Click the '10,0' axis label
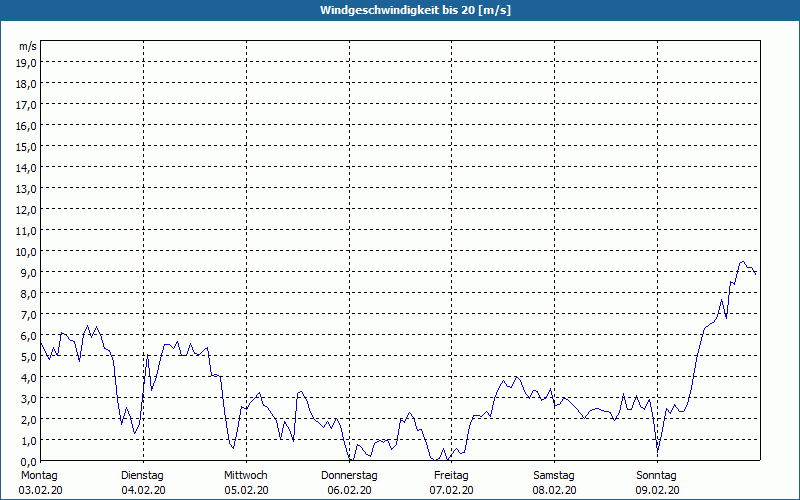This screenshot has width=800, height=500. 26,252
